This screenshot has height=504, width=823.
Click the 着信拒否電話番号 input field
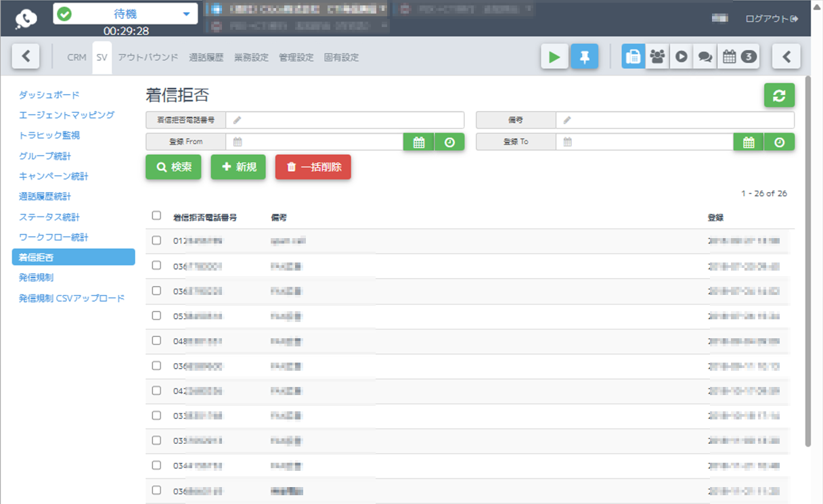pyautogui.click(x=345, y=120)
